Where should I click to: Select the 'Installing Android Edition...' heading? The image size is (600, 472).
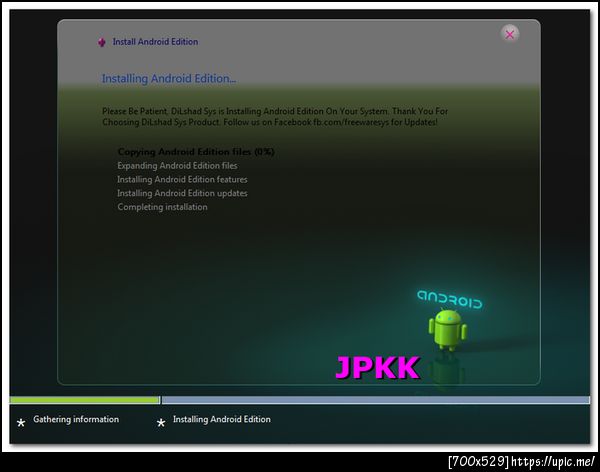(169, 78)
